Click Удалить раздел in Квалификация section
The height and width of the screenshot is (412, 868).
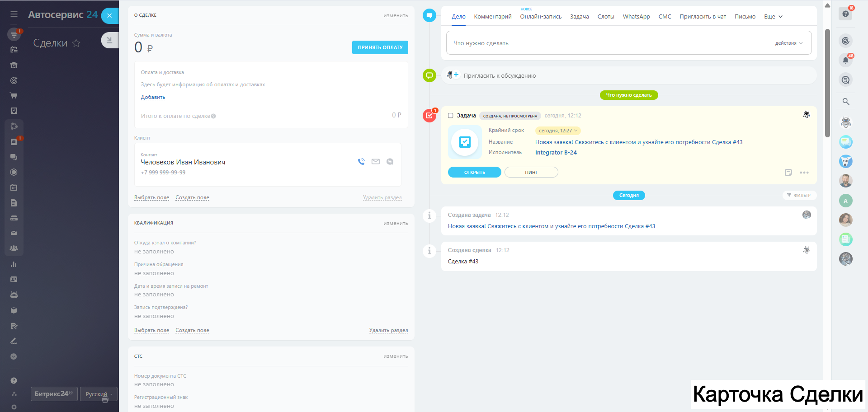click(x=388, y=330)
